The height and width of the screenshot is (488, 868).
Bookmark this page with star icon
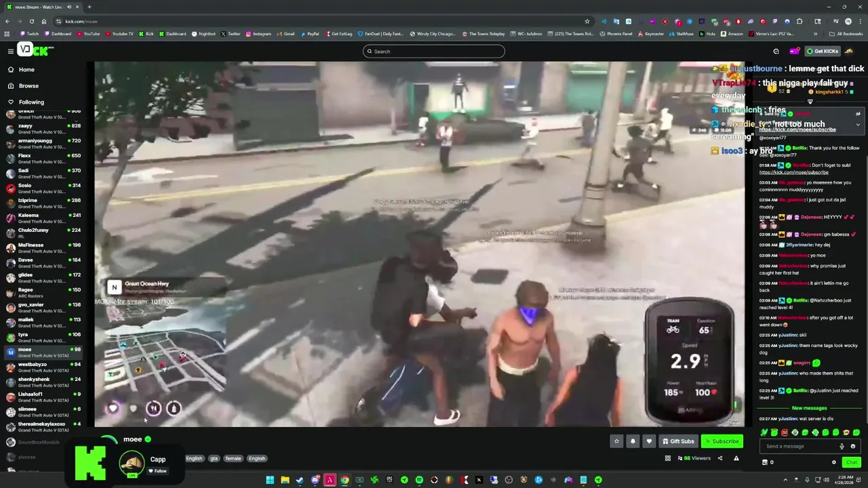(x=587, y=21)
